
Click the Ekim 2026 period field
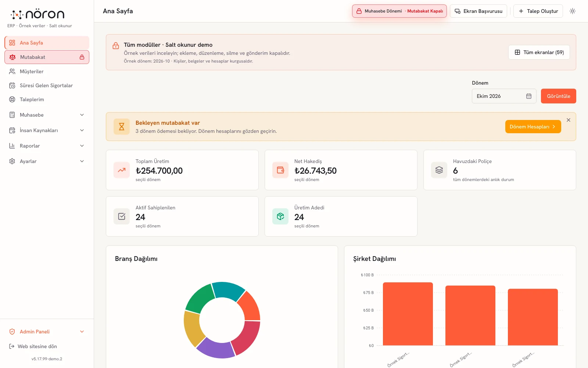504,96
